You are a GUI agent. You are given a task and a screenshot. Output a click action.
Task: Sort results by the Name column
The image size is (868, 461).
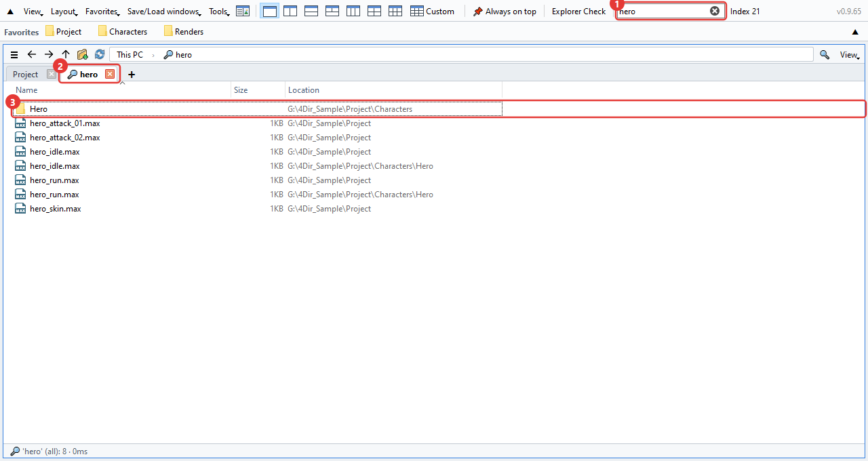[x=121, y=90]
